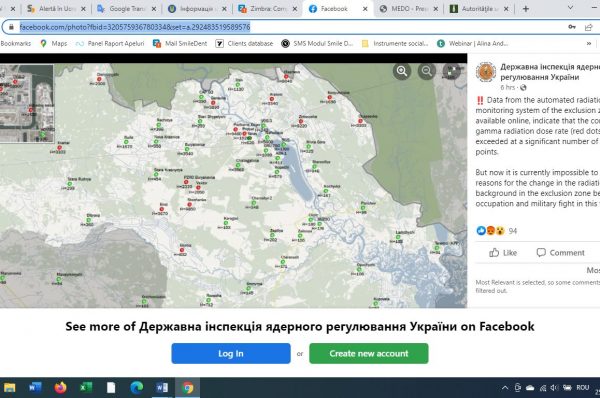
Task: Open network icon in system tray
Action: (543, 388)
